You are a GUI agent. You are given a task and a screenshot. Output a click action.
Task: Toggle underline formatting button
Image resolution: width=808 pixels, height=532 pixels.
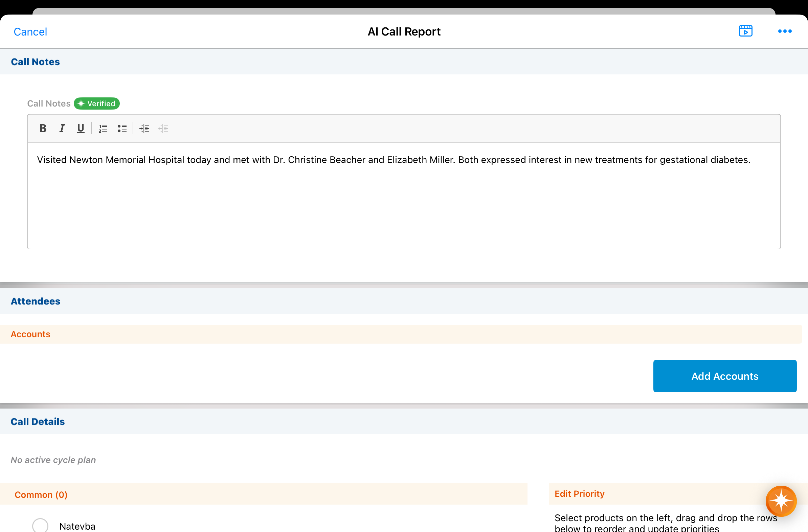click(x=81, y=128)
